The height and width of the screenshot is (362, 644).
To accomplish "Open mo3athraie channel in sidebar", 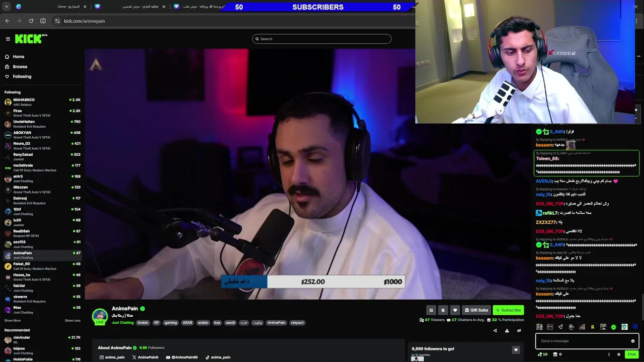I will pyautogui.click(x=41, y=167).
